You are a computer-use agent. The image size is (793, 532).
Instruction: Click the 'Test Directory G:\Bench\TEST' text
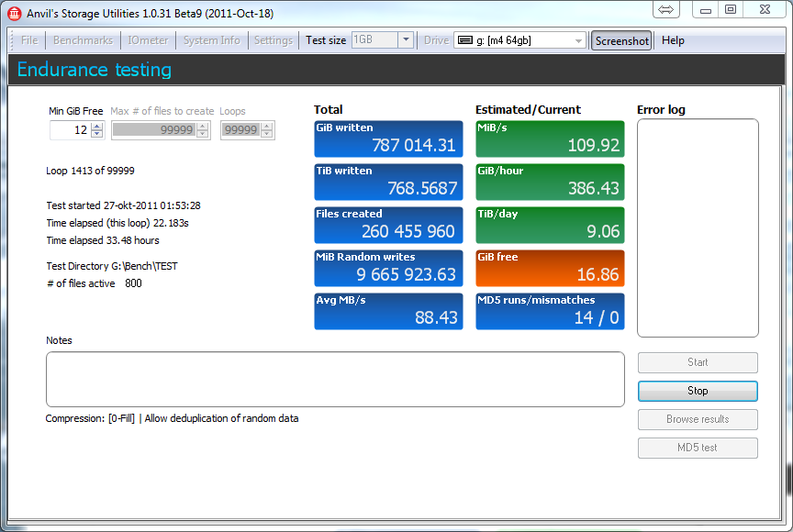[112, 266]
